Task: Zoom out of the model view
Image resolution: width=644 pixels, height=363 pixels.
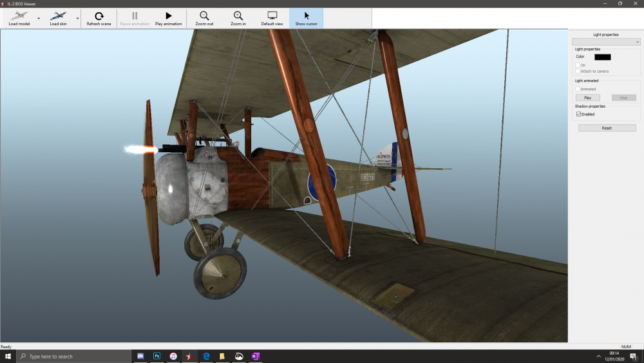Action: (x=204, y=18)
